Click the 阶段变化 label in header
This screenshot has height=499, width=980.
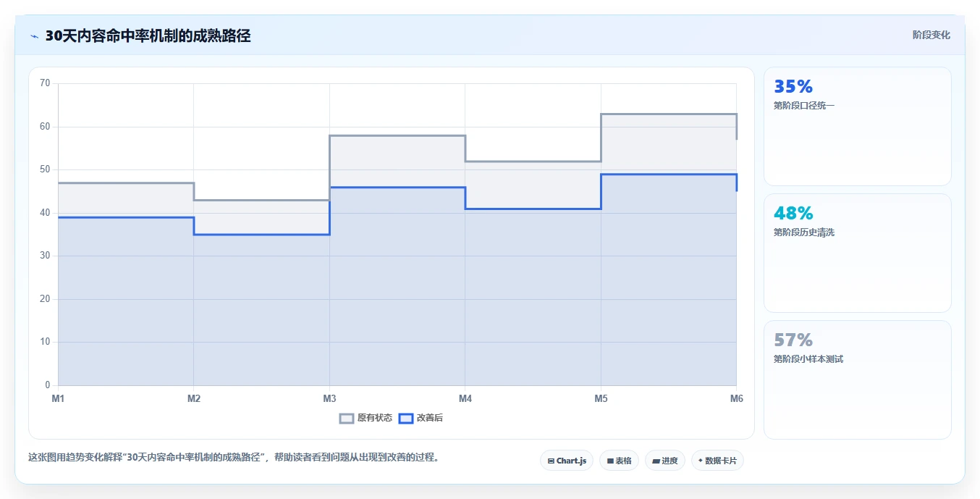tap(931, 35)
